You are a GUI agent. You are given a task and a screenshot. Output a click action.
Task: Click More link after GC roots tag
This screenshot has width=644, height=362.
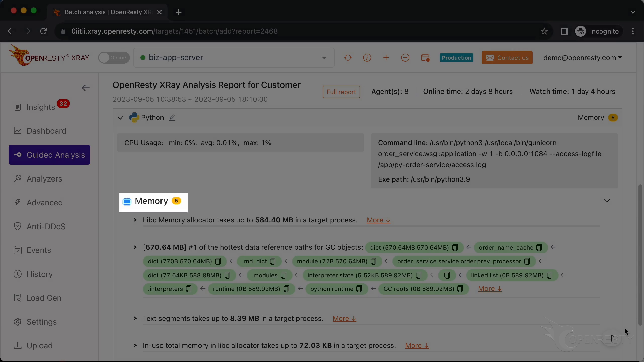click(x=490, y=289)
